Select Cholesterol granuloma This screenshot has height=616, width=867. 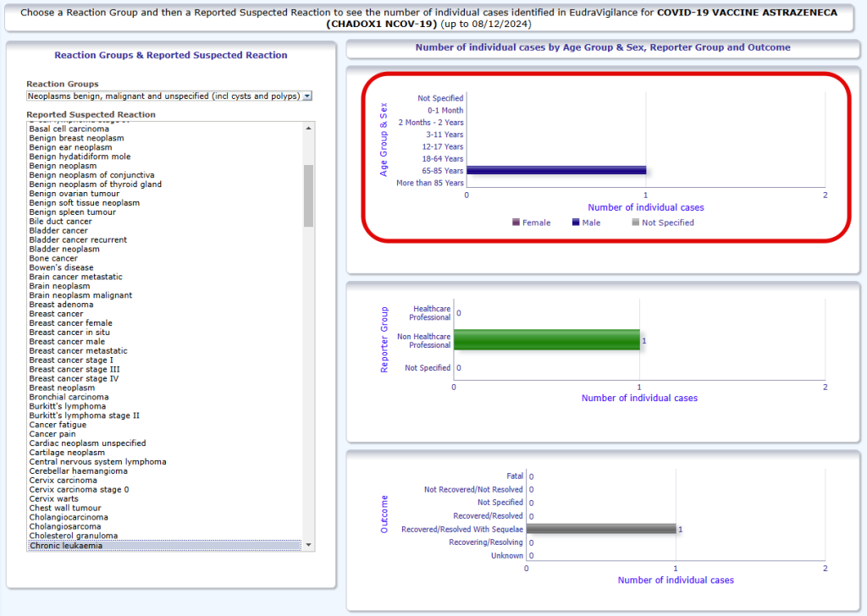(x=74, y=536)
